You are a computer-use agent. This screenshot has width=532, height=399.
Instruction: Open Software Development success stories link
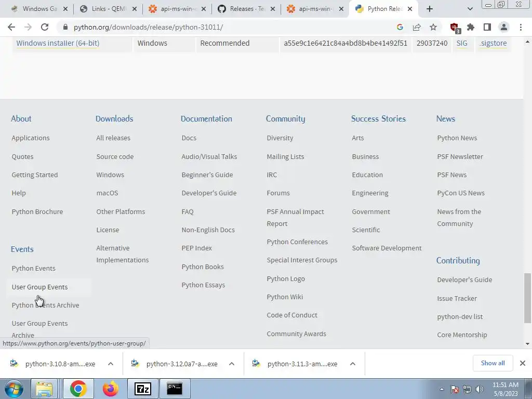tap(387, 248)
